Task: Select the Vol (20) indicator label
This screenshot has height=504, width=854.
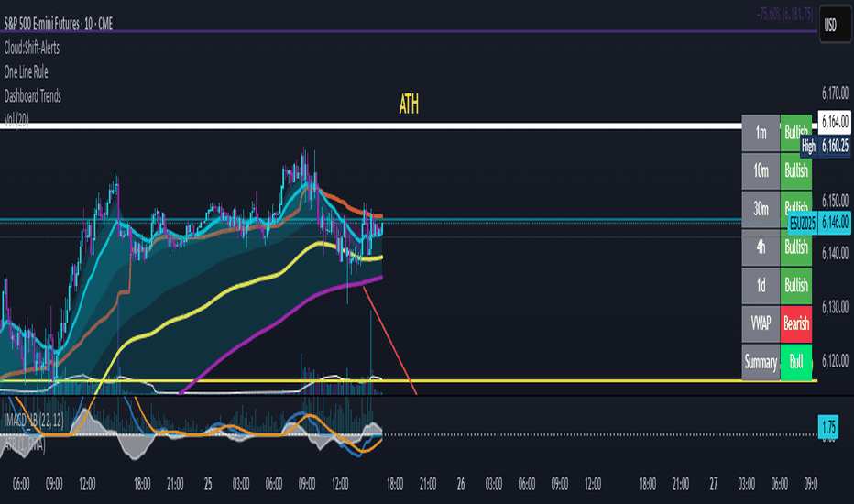Action: [x=16, y=119]
